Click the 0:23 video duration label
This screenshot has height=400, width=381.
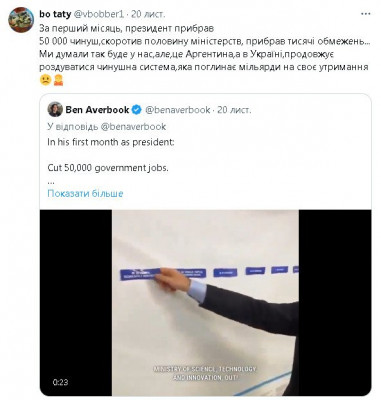point(60,382)
